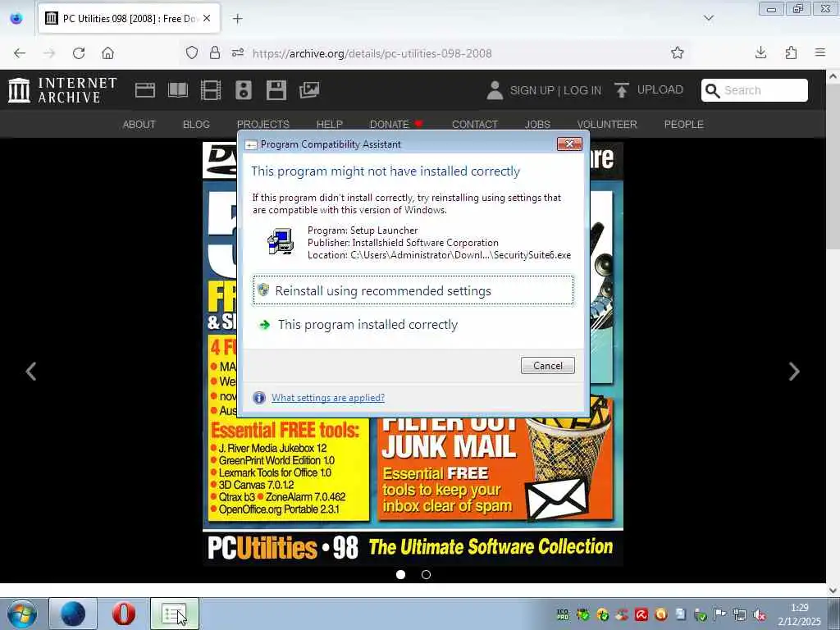Click the taskbar clock
This screenshot has height=630, width=840.
(x=799, y=614)
